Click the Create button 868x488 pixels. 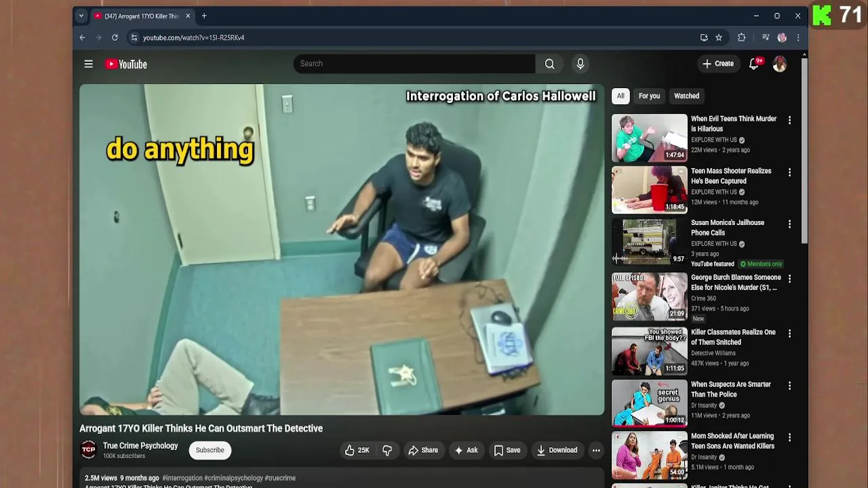718,64
